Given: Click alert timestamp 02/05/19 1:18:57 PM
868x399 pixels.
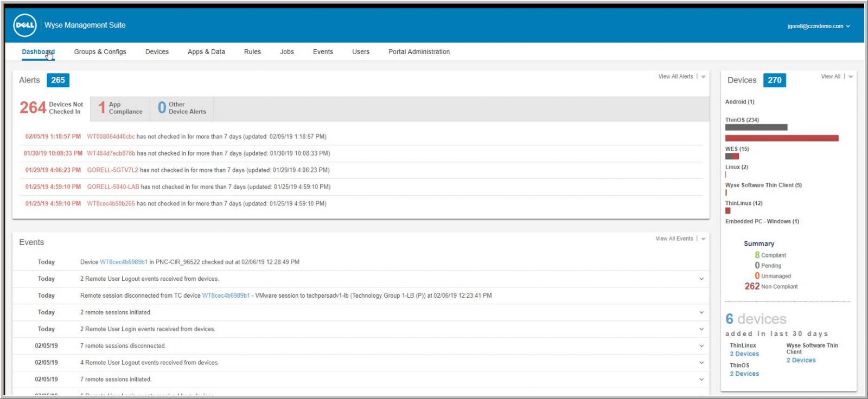Looking at the screenshot, I should (x=53, y=137).
